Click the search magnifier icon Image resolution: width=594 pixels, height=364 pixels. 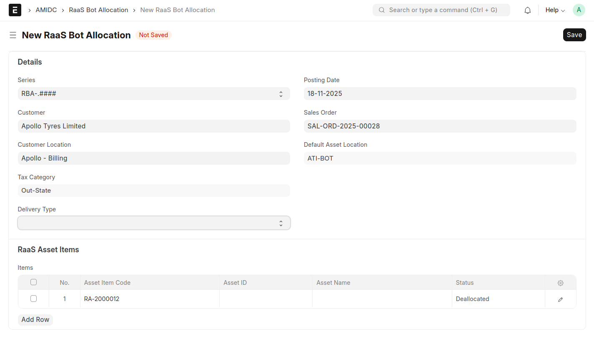click(381, 10)
